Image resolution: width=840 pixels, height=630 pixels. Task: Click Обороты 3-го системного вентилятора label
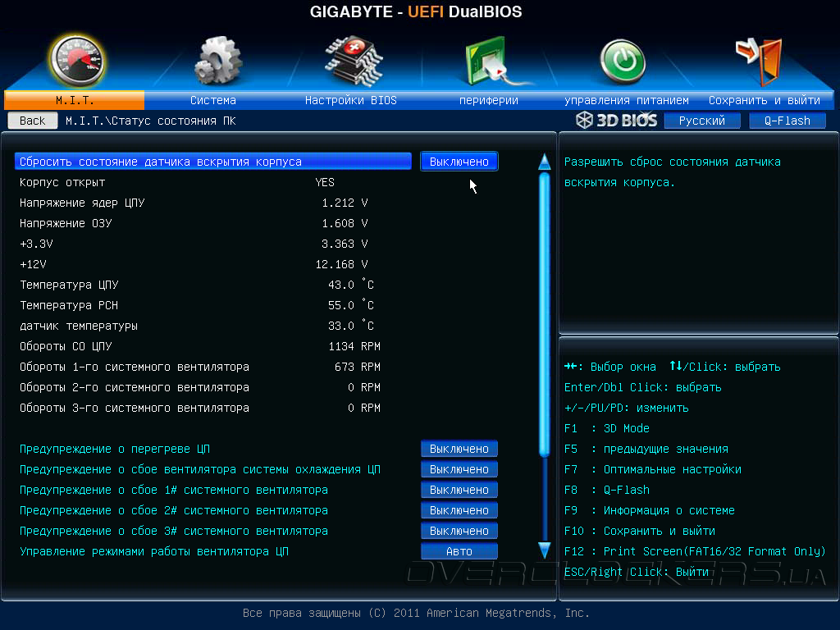coord(135,408)
